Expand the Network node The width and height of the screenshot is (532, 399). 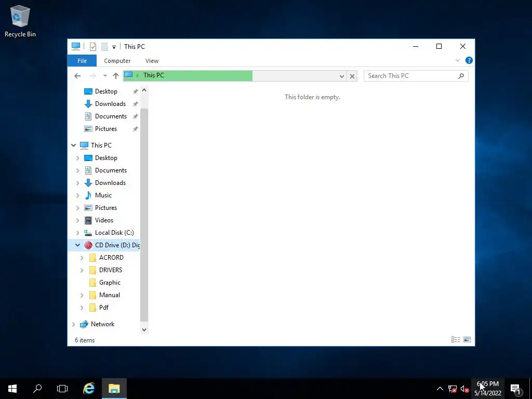coord(74,324)
